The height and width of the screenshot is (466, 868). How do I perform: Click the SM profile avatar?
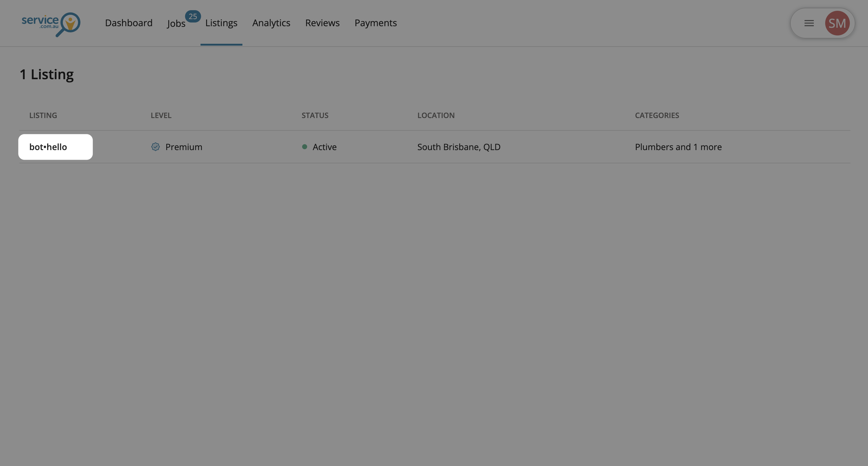click(x=837, y=23)
